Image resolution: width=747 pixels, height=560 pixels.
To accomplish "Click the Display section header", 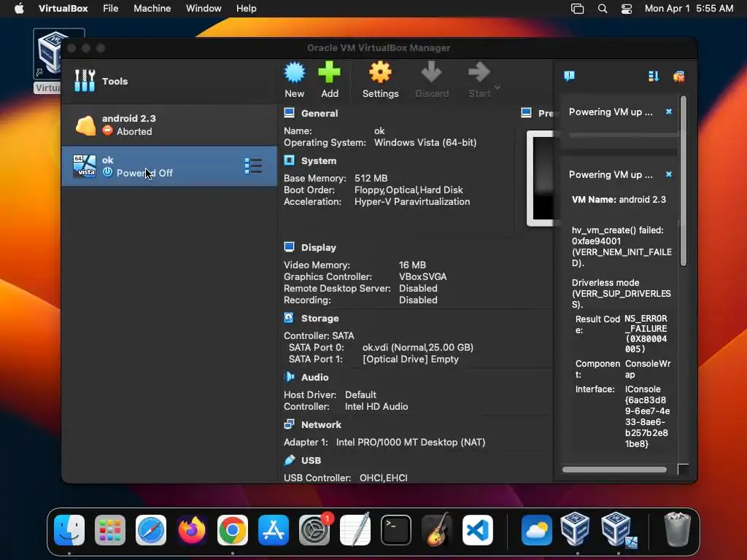I will [x=318, y=248].
